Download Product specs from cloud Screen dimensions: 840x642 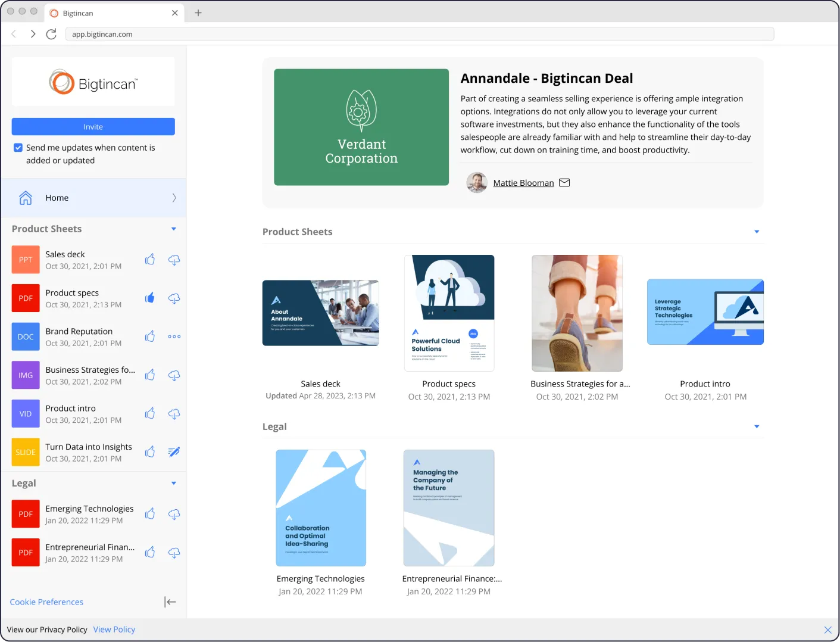click(x=174, y=298)
